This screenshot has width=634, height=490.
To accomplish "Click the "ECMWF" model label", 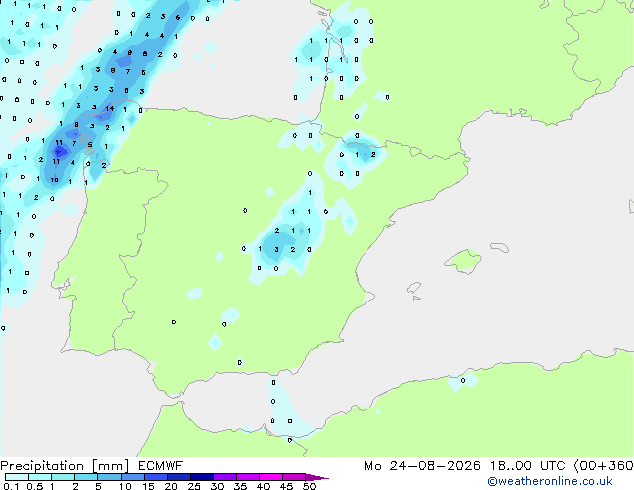I will coord(161,466).
